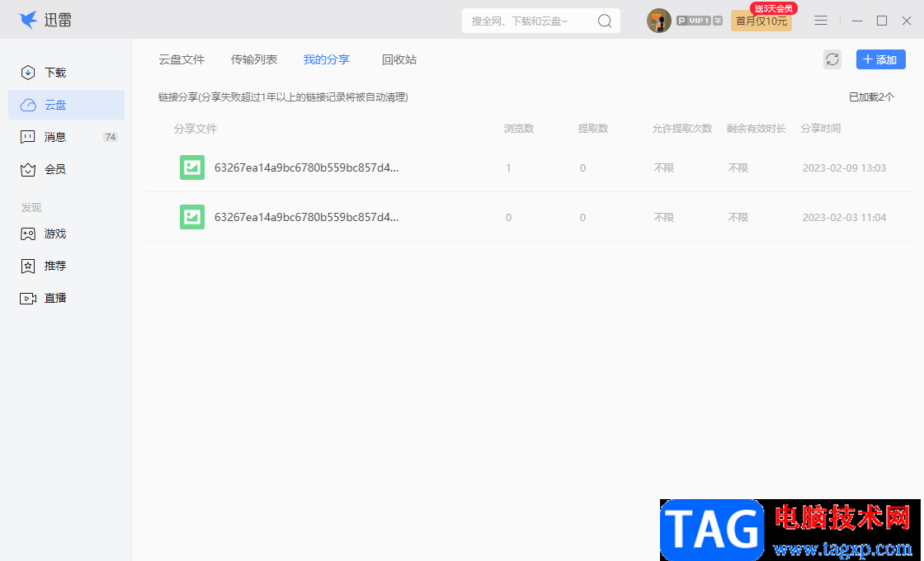Viewport: 924px width, 561px height.
Task: Open the hamburger main menu
Action: (821, 21)
